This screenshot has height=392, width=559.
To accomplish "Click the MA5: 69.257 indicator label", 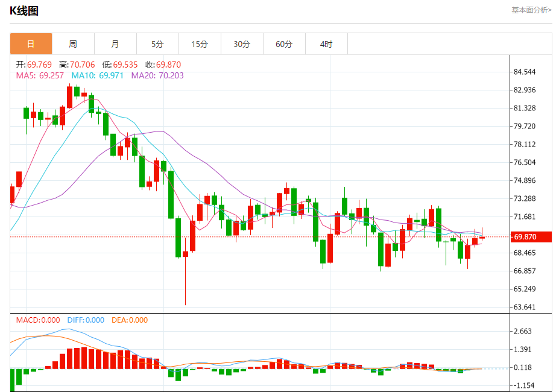I will 40,75.
